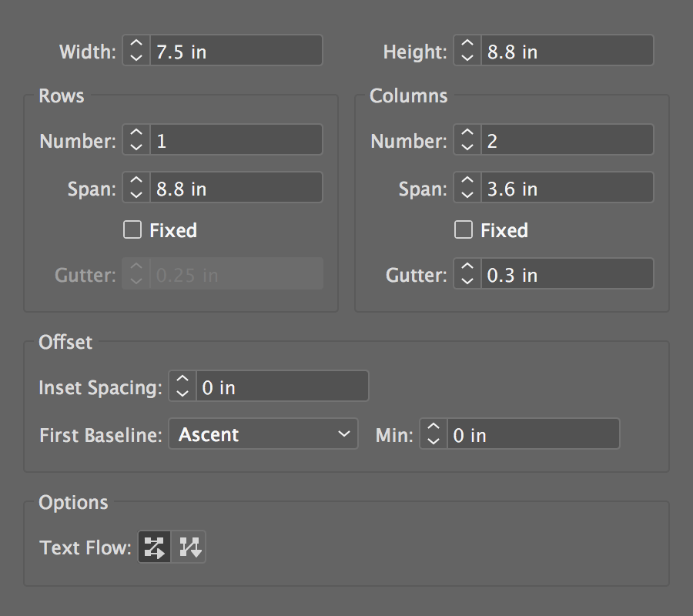Viewport: 693px width, 616px height.
Task: Open the First Baseline dropdown showing Ascent
Action: click(x=263, y=434)
